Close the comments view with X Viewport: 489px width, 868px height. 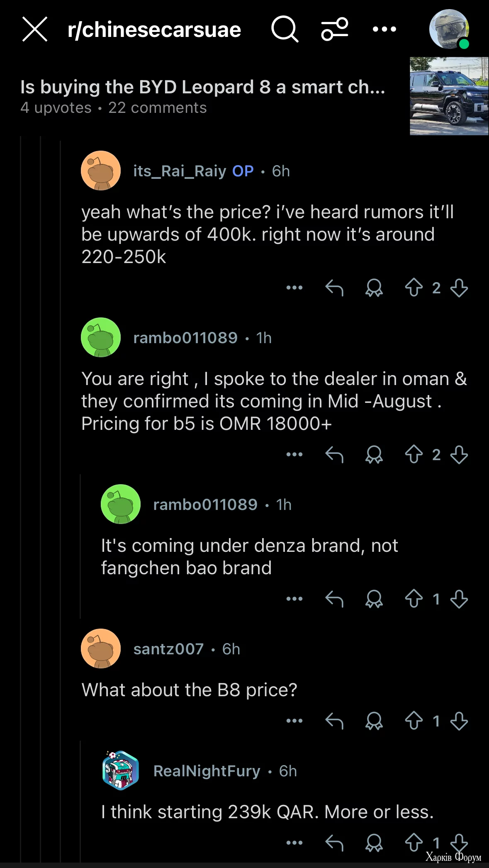click(35, 29)
